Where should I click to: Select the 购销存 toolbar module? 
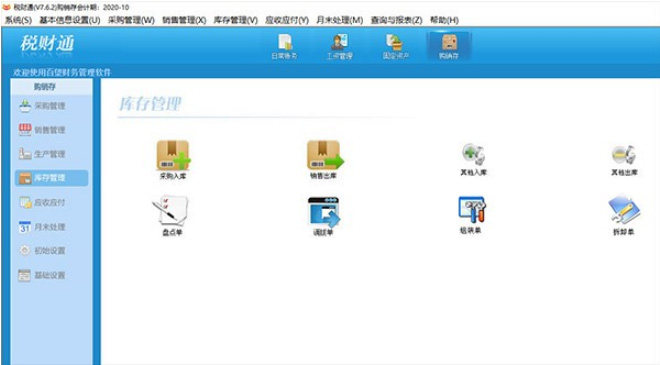449,46
